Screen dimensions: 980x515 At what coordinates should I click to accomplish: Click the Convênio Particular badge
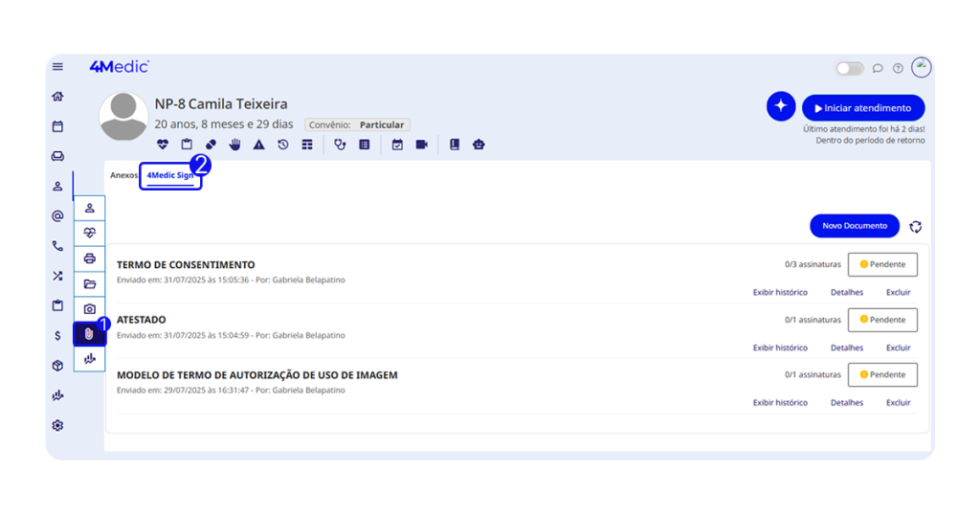pyautogui.click(x=358, y=124)
